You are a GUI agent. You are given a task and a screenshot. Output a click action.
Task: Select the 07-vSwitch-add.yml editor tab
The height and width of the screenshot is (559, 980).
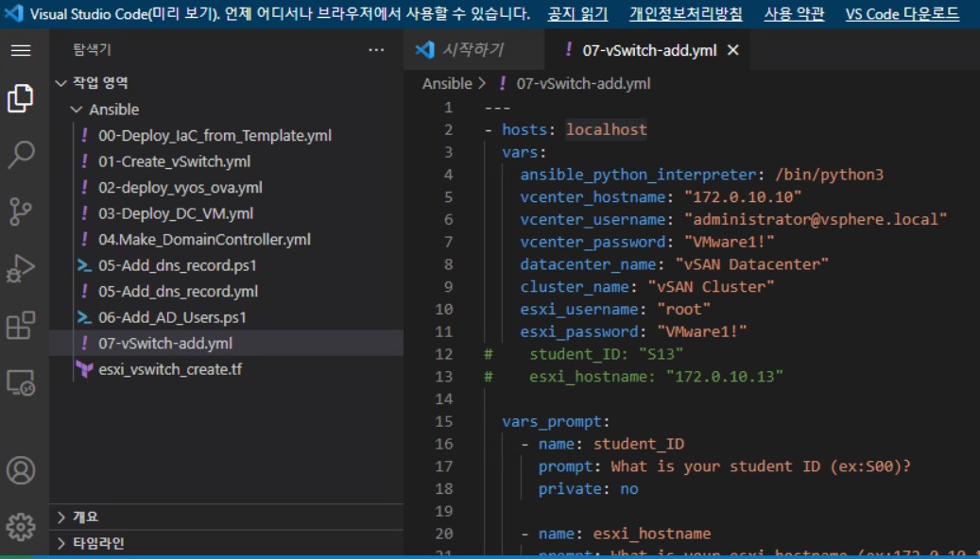coord(646,50)
